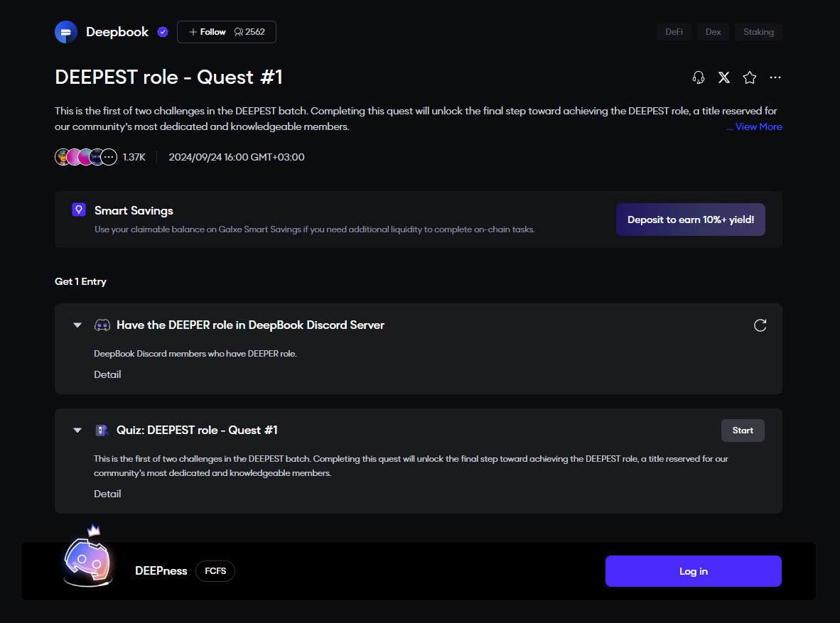Follow the Deepbook space

point(208,32)
